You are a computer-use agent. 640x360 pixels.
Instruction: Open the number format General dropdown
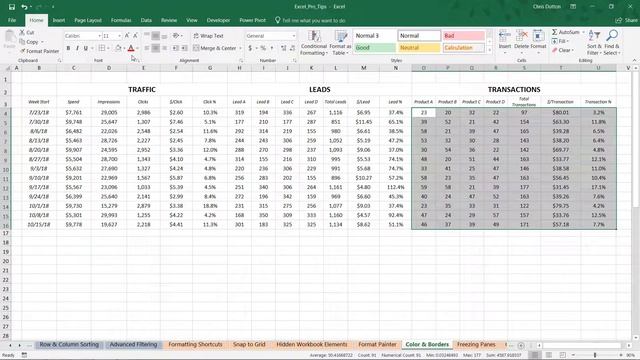(293, 36)
